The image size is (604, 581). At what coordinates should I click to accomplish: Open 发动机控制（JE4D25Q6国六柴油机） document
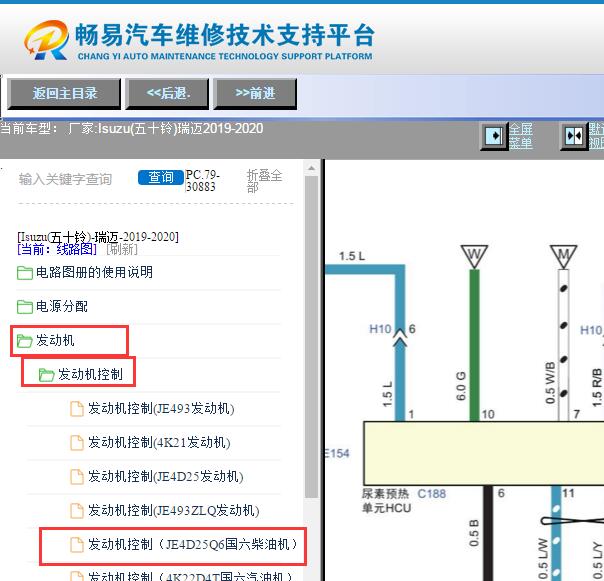pos(193,544)
